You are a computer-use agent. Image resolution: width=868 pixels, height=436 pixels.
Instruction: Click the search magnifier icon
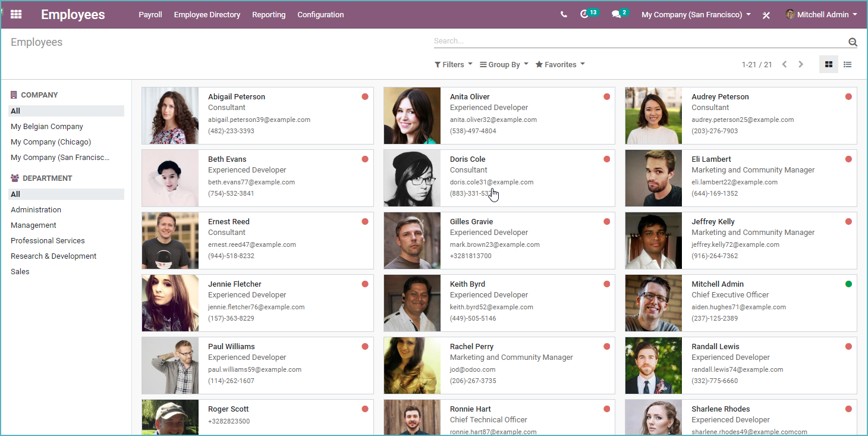pyautogui.click(x=853, y=42)
